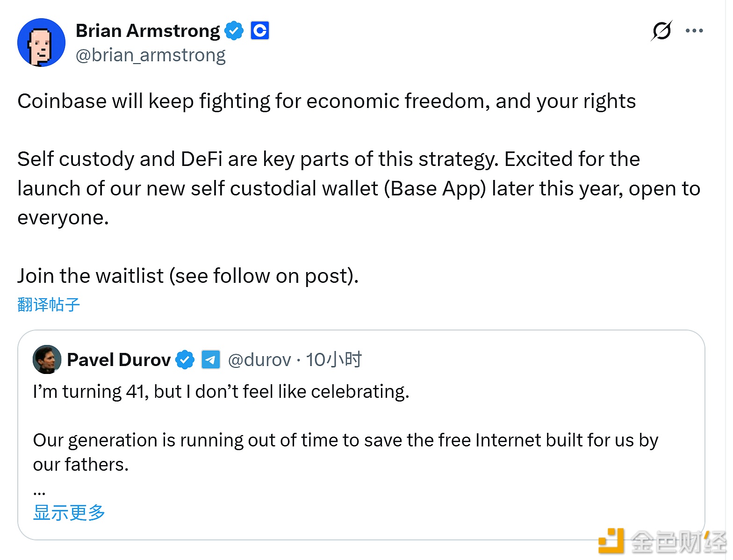Viewport: 733px width, 560px height.
Task: Click the Grok slashed-circle icon
Action: coord(661,31)
